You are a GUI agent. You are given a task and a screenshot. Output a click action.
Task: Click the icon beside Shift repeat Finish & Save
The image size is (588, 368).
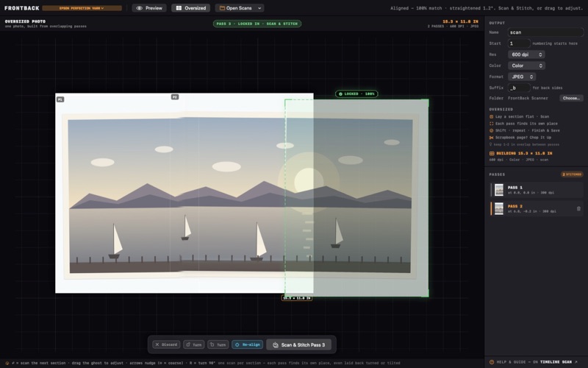coord(491,131)
